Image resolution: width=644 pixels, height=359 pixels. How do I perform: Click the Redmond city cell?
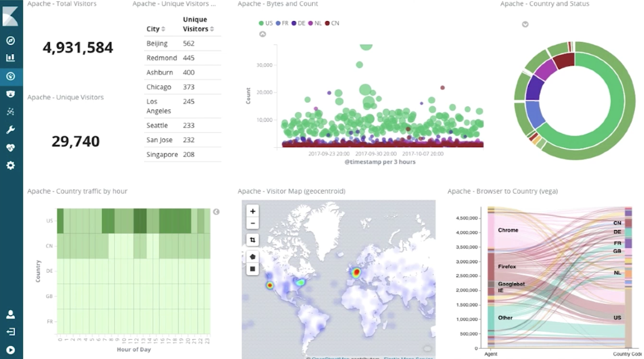click(161, 58)
